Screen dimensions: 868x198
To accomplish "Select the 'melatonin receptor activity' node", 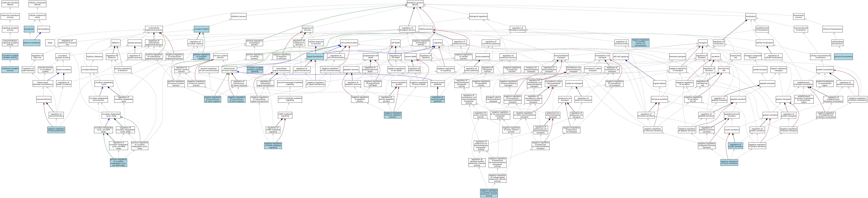I will click(10, 70).
